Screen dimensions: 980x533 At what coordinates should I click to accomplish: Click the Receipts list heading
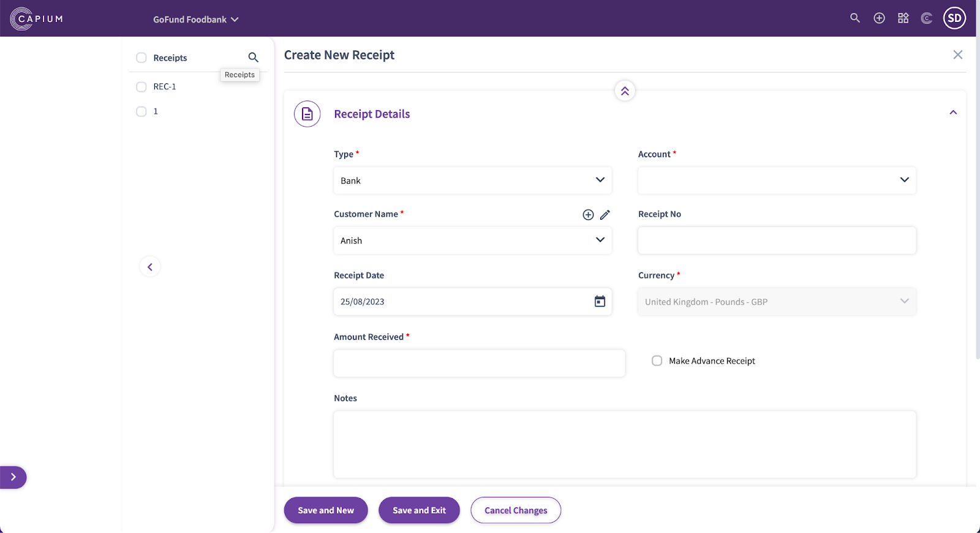[x=170, y=58]
